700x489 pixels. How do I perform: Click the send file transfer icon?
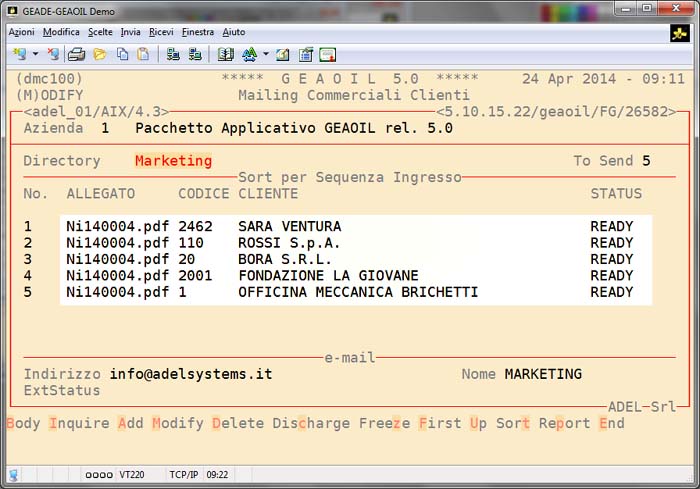[172, 54]
